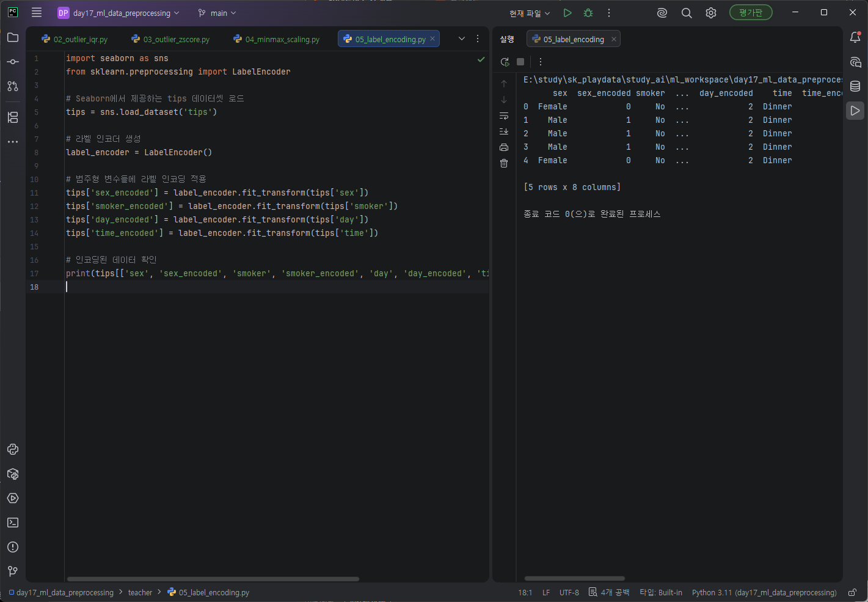Viewport: 868px width, 602px height.
Task: Open the Commit tool window
Action: click(x=13, y=62)
